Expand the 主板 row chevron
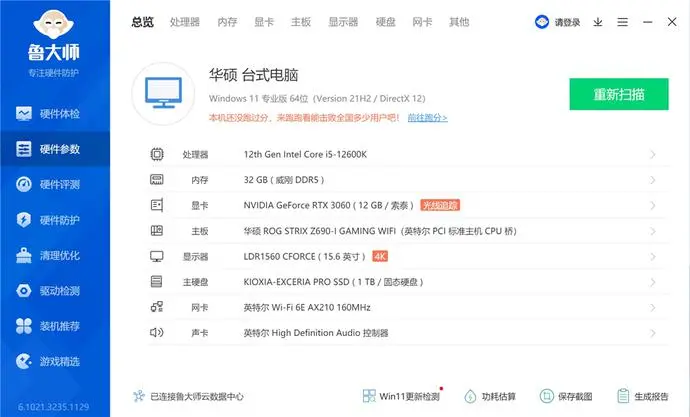 [x=653, y=231]
